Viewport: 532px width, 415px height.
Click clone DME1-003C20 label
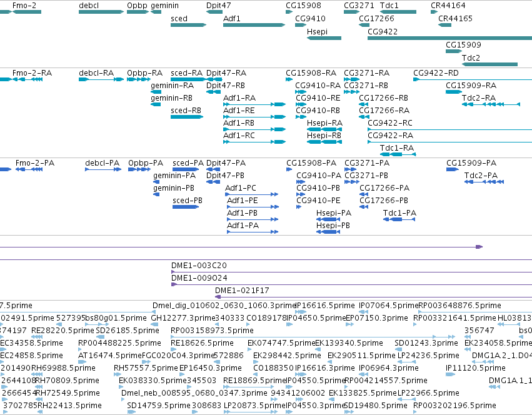tap(199, 266)
